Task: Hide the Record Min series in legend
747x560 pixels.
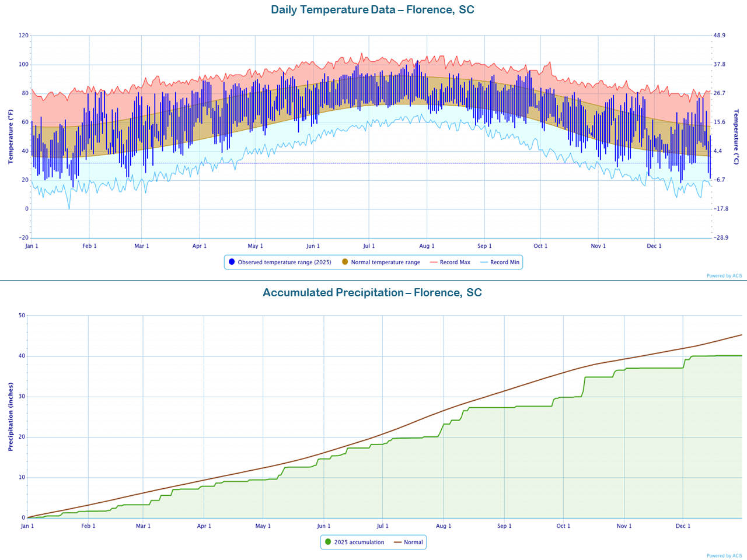Action: pos(504,262)
